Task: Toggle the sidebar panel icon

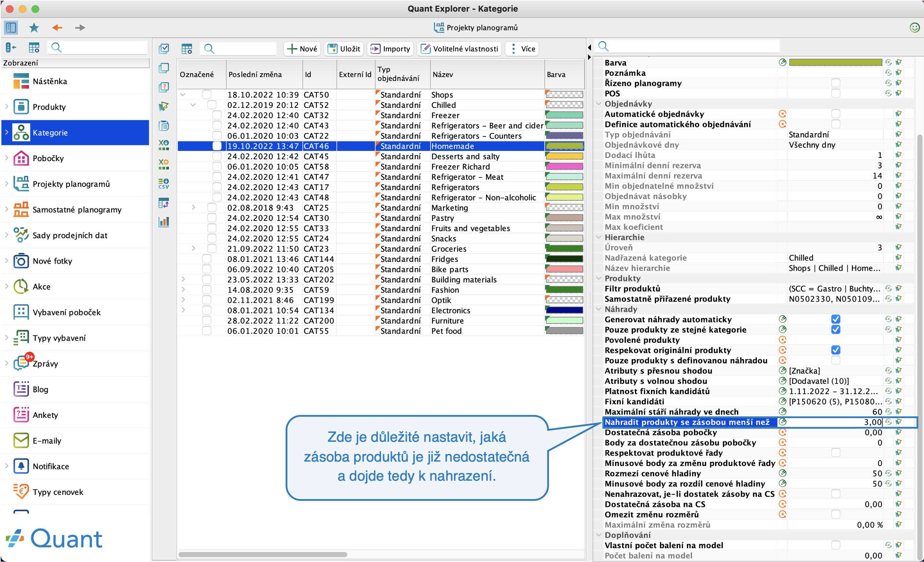Action: click(x=11, y=27)
